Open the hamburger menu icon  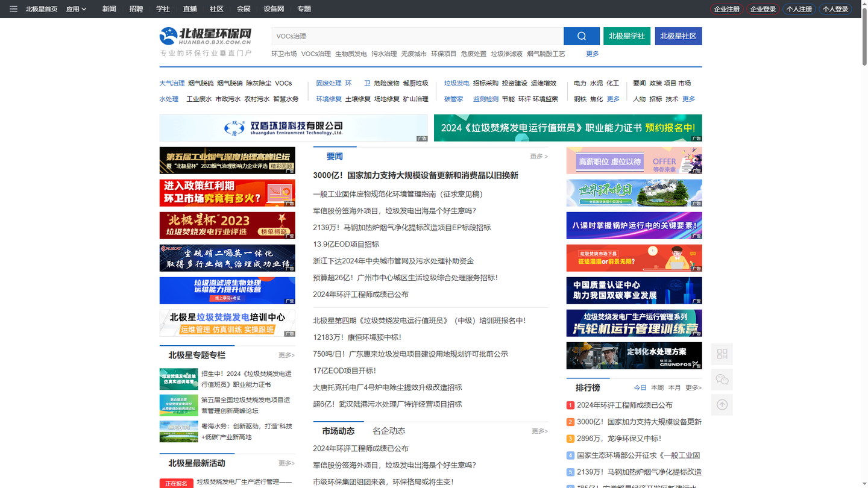click(x=13, y=9)
